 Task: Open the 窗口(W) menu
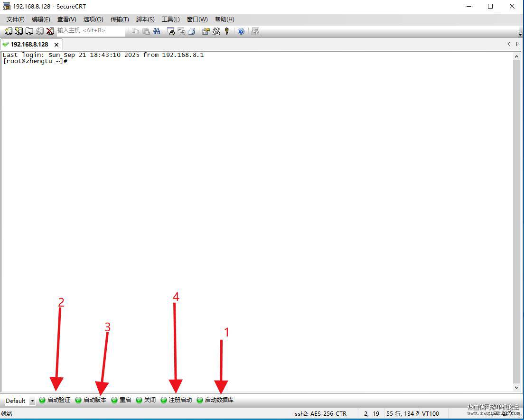point(197,19)
